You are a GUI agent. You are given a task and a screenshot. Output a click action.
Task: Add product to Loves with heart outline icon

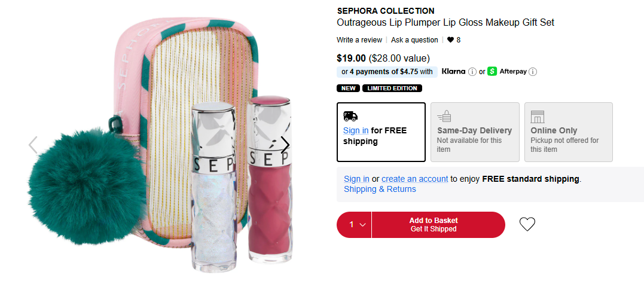tap(527, 224)
